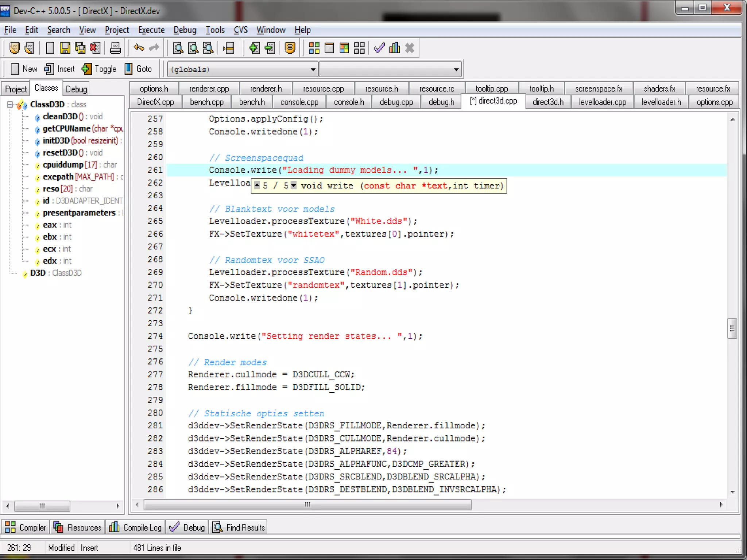Switch to the renderer.cpp tab
747x560 pixels.
pos(209,89)
